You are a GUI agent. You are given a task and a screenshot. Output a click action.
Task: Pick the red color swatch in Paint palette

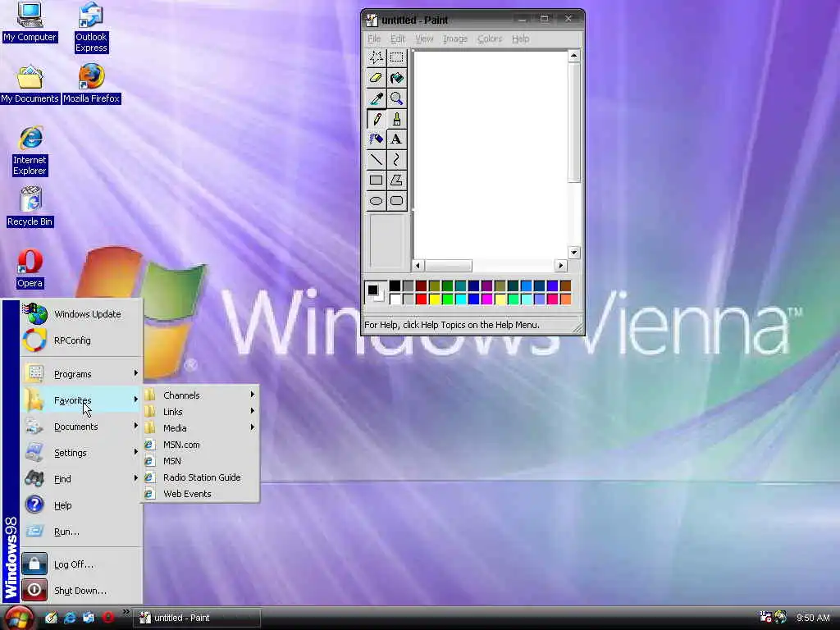tap(422, 299)
